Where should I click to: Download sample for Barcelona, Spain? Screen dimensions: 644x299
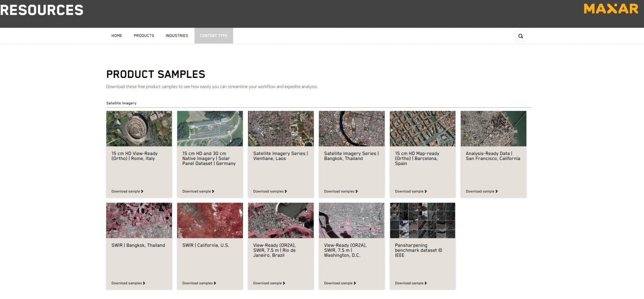[x=410, y=191]
